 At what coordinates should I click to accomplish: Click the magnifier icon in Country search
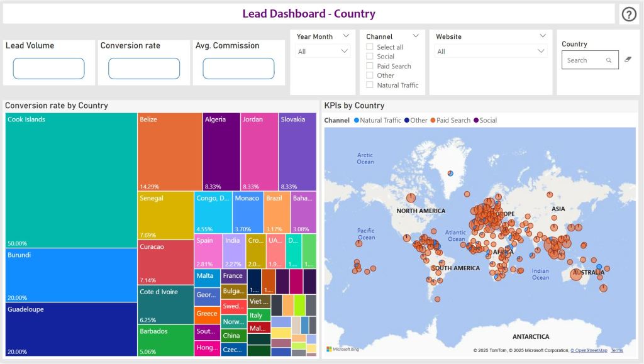pyautogui.click(x=609, y=60)
